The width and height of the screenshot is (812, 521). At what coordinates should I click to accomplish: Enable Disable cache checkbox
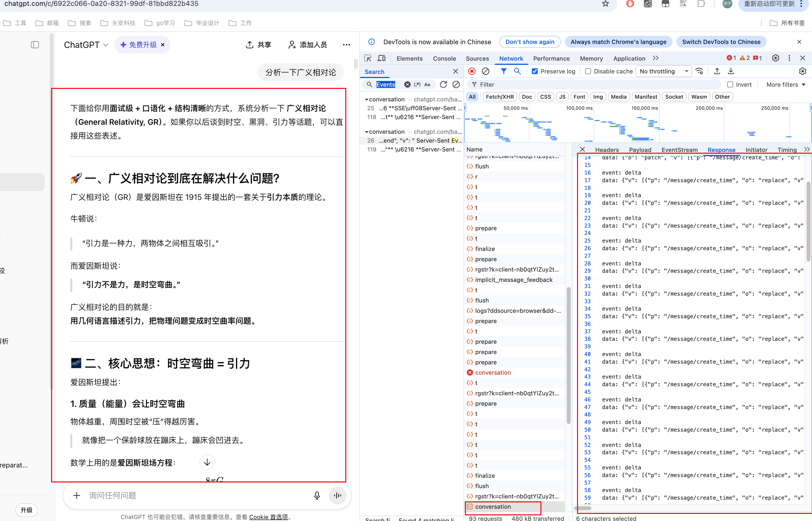point(588,71)
